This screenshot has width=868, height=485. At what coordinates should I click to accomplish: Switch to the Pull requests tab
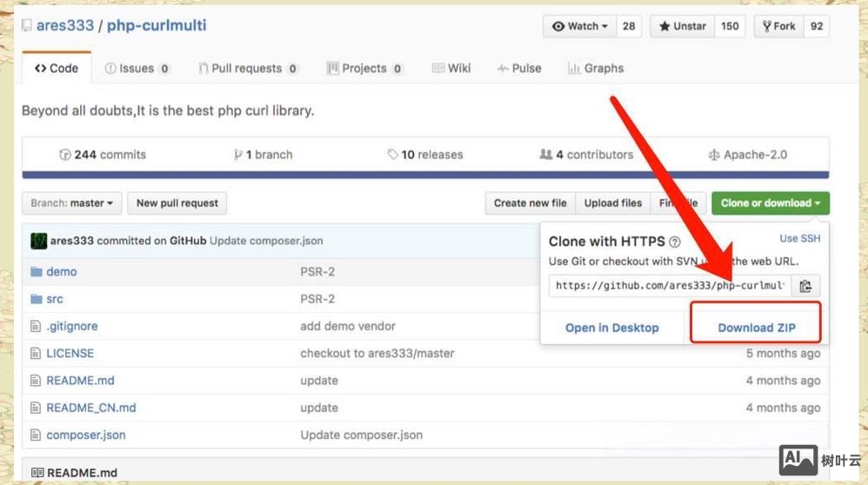coord(248,69)
